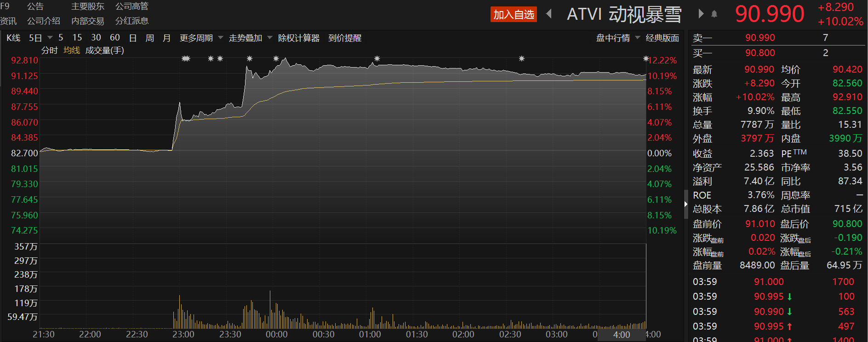The image size is (868, 342).
Task: Click the 盘前价 value 91.010
Action: point(760,224)
